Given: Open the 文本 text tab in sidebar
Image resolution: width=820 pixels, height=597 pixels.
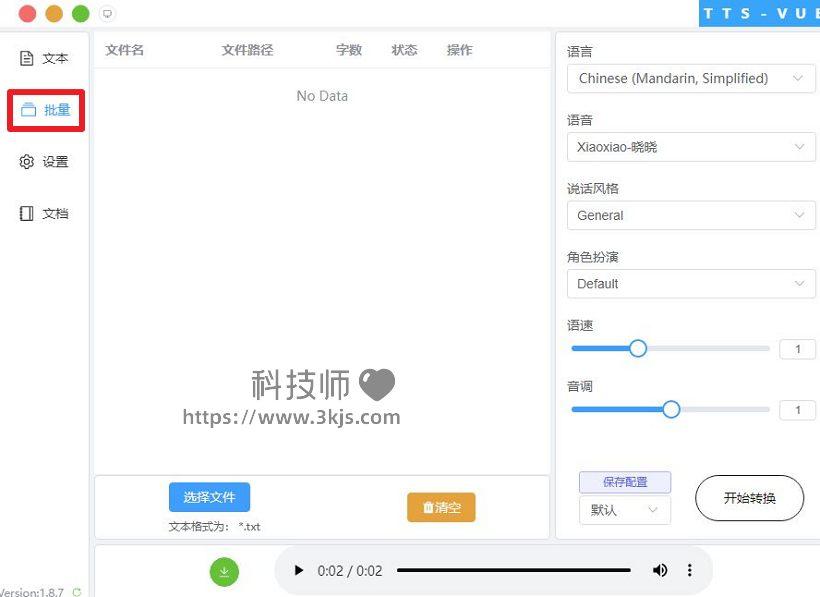Looking at the screenshot, I should tap(44, 58).
